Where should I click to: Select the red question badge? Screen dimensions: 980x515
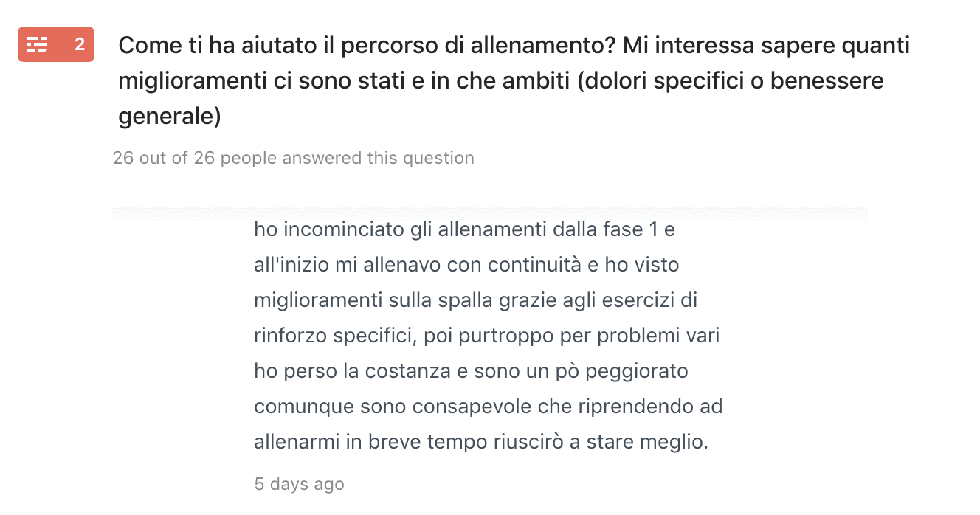56,45
